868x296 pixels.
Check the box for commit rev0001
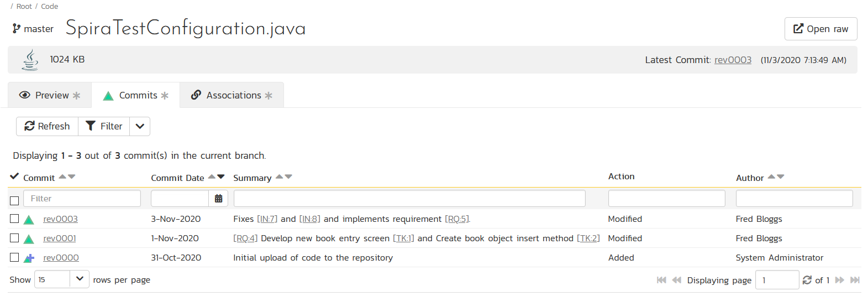pos(14,238)
